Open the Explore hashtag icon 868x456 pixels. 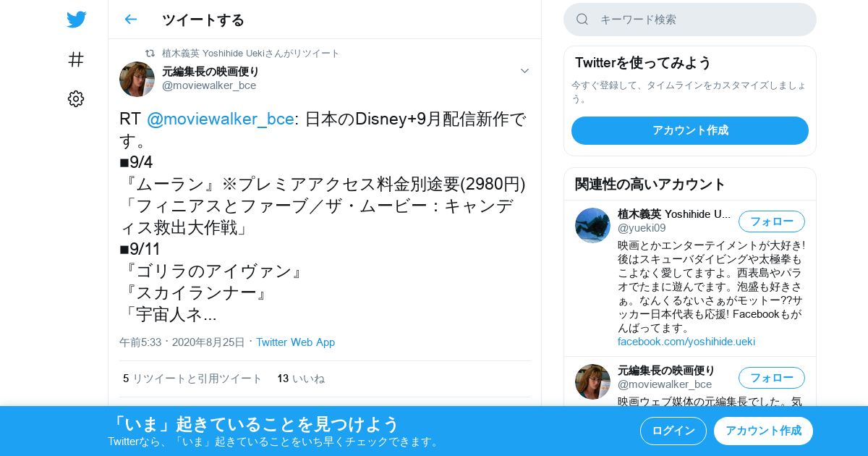[76, 59]
